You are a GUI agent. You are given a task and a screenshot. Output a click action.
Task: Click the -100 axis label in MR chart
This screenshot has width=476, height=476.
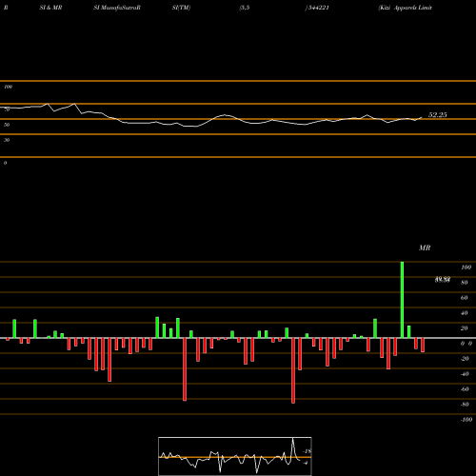coord(466,420)
